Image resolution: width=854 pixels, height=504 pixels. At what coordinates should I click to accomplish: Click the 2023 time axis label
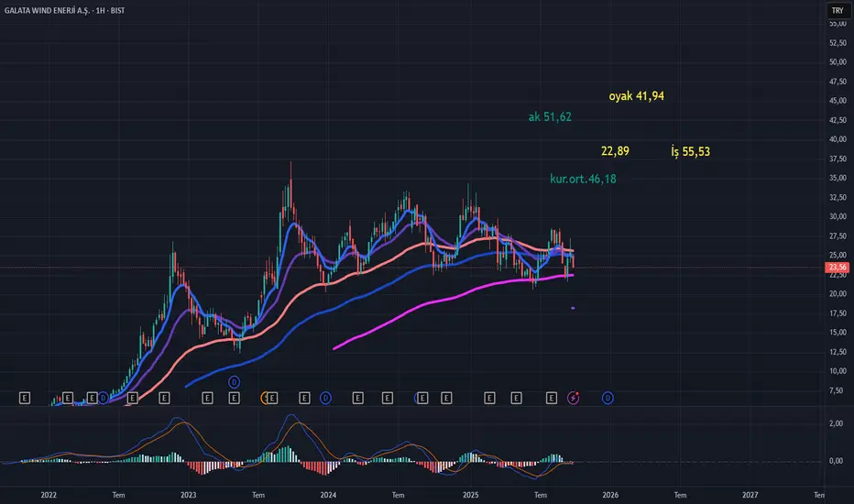188,495
